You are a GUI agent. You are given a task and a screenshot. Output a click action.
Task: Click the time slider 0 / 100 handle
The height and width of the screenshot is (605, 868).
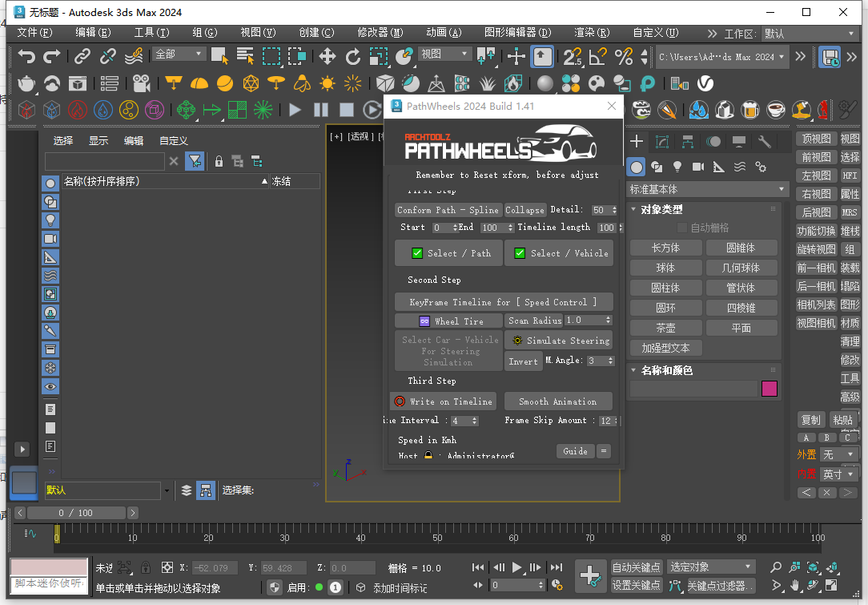(76, 513)
